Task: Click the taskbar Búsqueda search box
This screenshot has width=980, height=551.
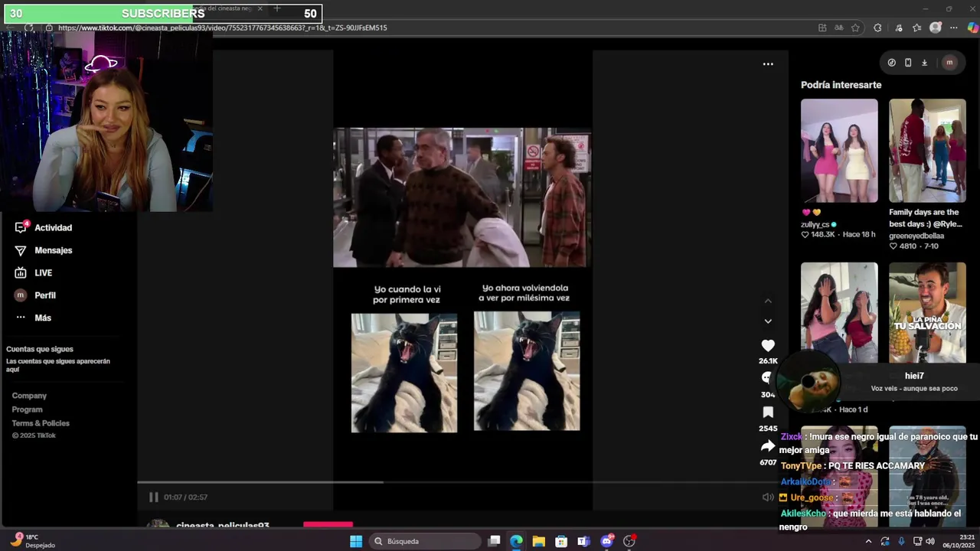Action: pos(424,541)
